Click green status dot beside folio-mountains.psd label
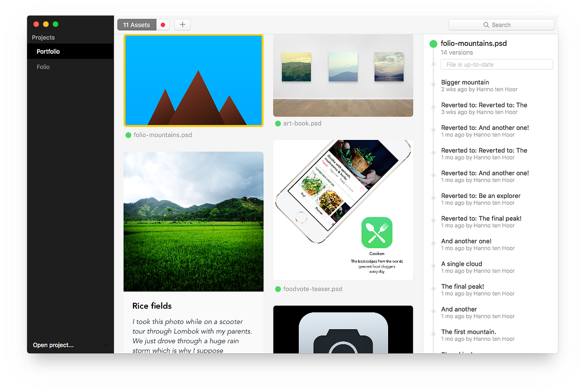 129,135
